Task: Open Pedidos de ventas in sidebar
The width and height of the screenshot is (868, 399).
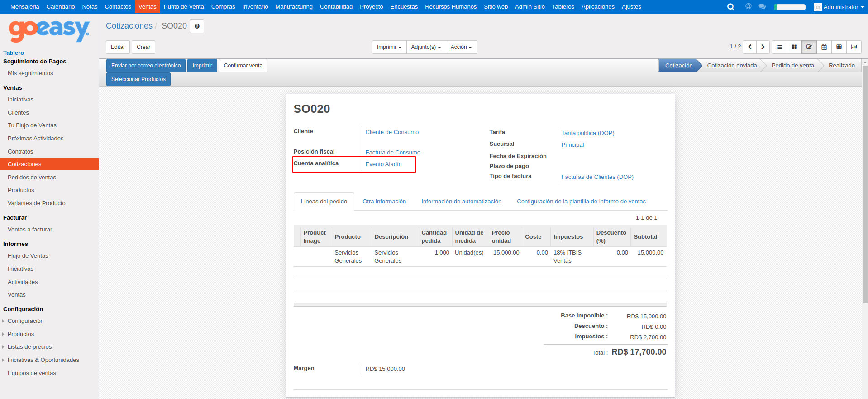Action: point(32,178)
